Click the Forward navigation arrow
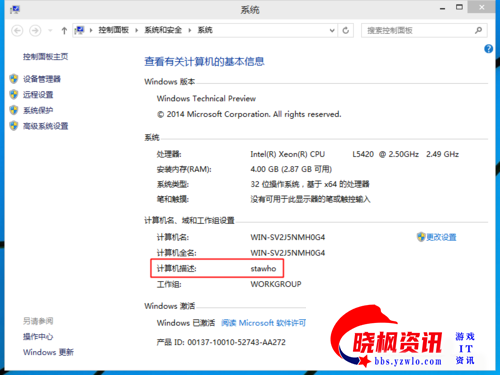 [x=35, y=31]
